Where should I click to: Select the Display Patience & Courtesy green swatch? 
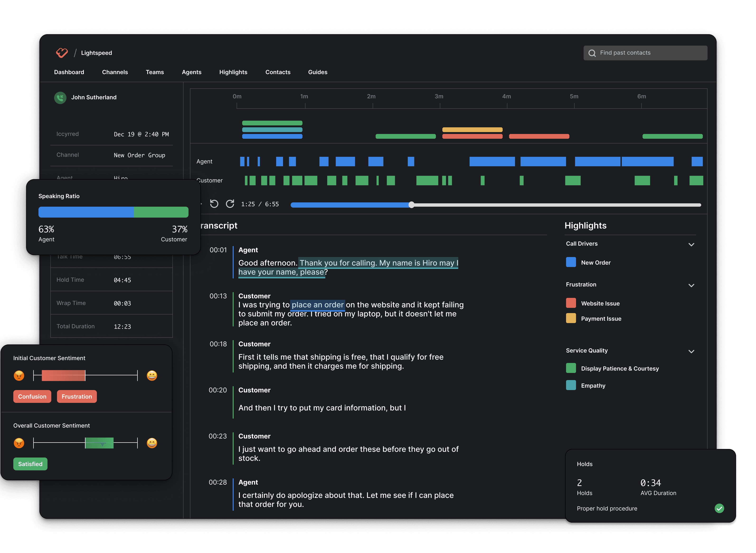(571, 368)
